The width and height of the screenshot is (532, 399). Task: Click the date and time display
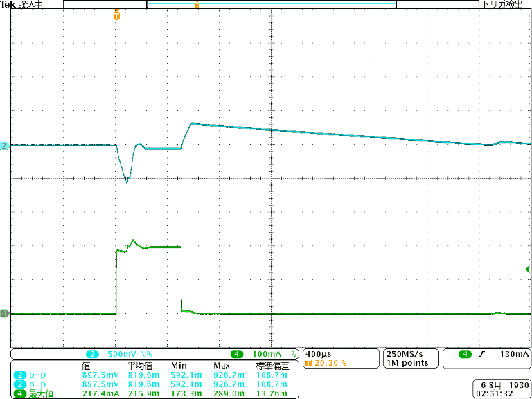(x=502, y=388)
